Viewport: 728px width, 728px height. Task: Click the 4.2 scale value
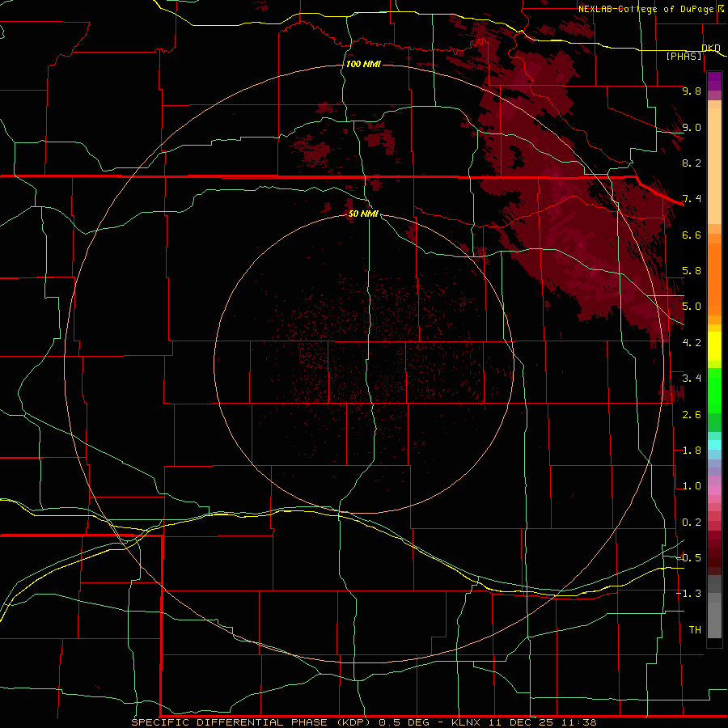(692, 343)
